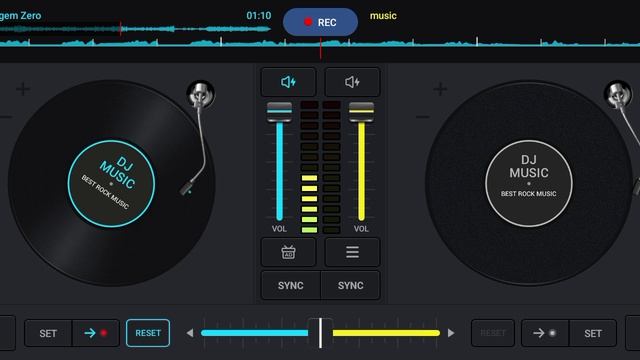This screenshot has width=640, height=360.
Task: Open the AD store basket icon
Action: click(288, 252)
